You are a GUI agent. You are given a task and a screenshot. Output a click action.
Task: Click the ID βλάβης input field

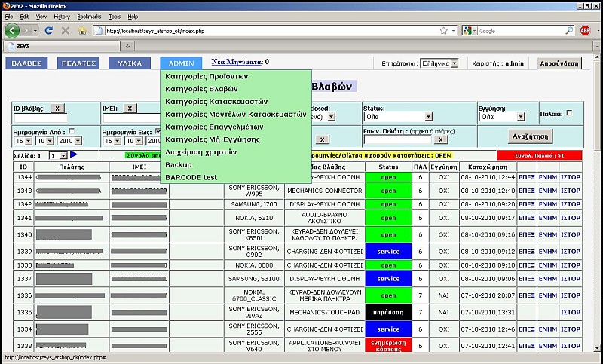click(40, 118)
